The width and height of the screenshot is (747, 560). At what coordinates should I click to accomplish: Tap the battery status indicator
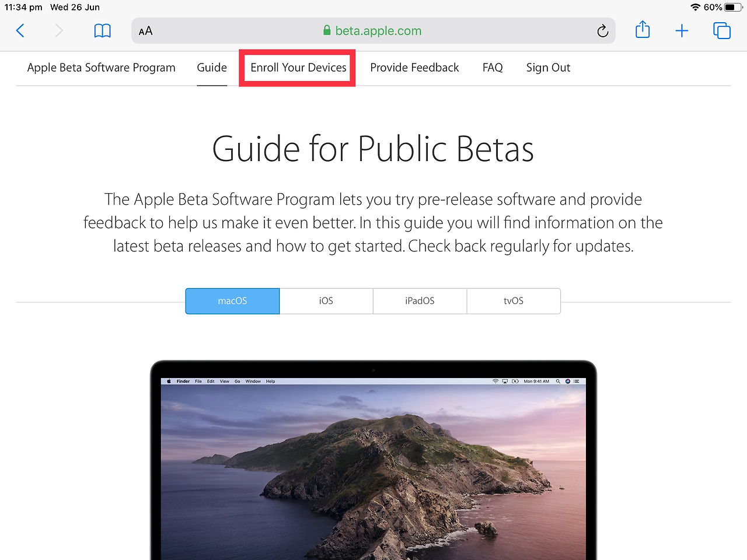733,7
